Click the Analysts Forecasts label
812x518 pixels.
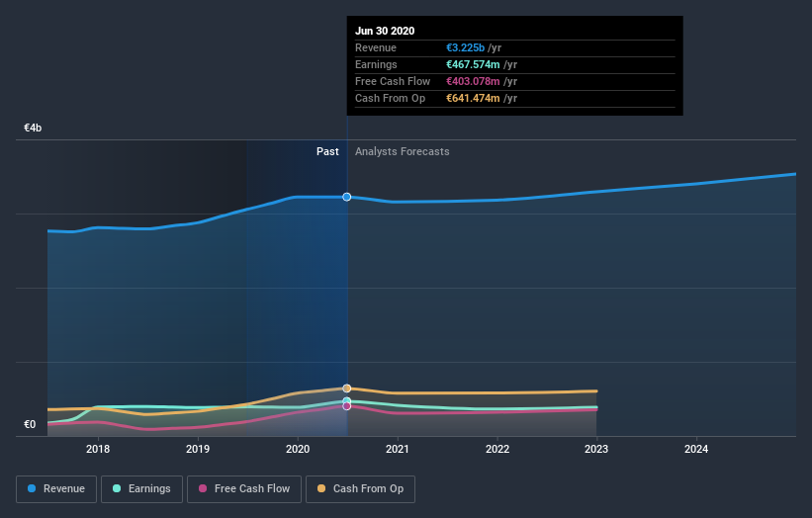(x=403, y=151)
